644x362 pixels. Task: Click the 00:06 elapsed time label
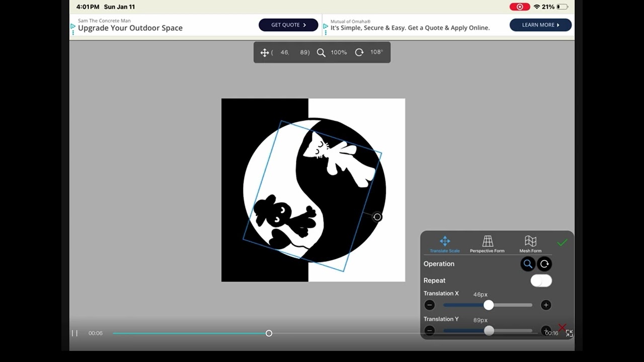pyautogui.click(x=96, y=333)
